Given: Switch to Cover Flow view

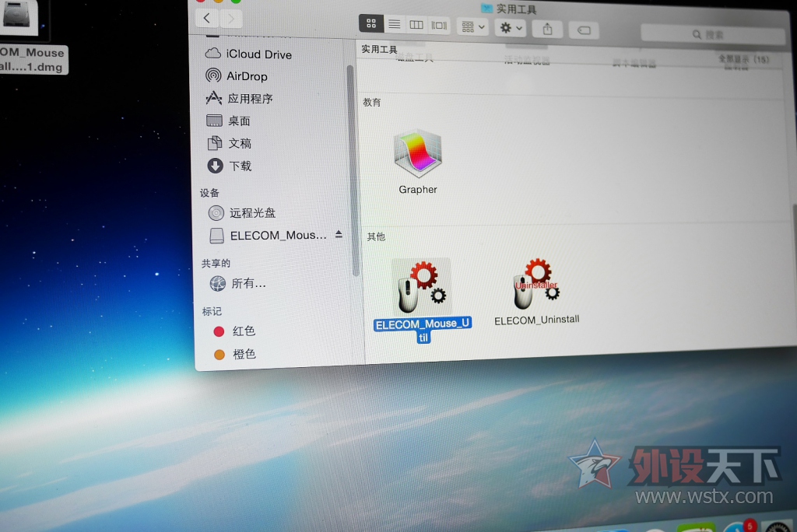Looking at the screenshot, I should [439, 26].
